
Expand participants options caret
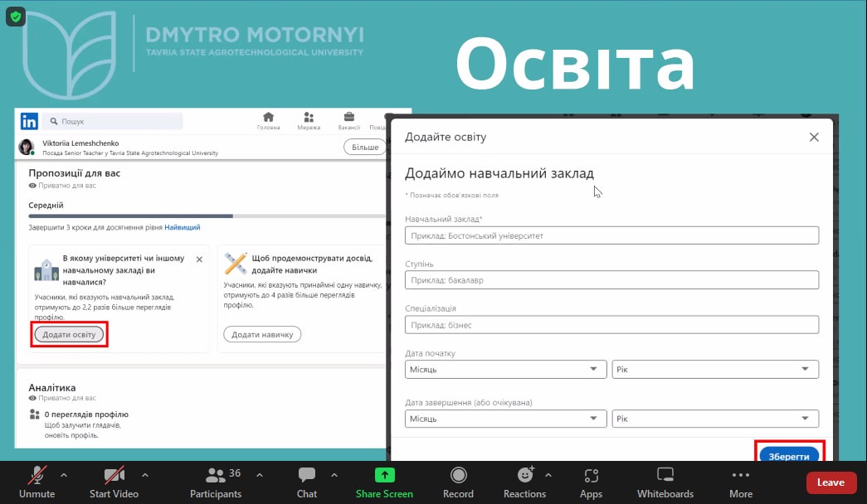point(260,475)
